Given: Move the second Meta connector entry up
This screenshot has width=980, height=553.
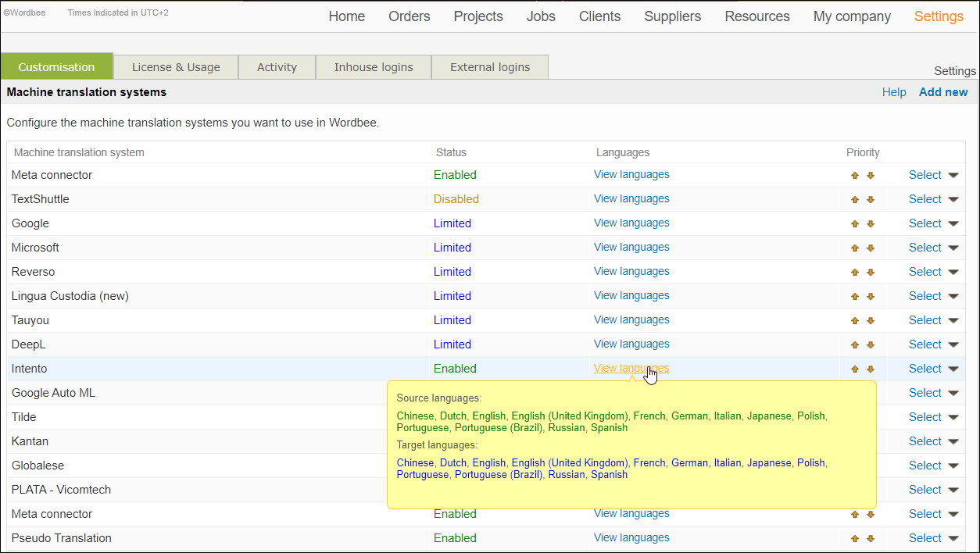Looking at the screenshot, I should 854,514.
